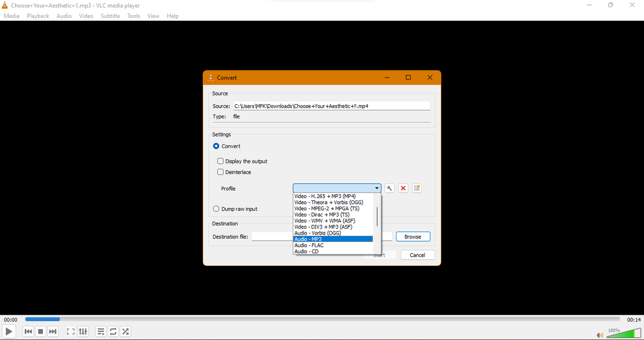Open the Subtitle menu

tap(110, 16)
